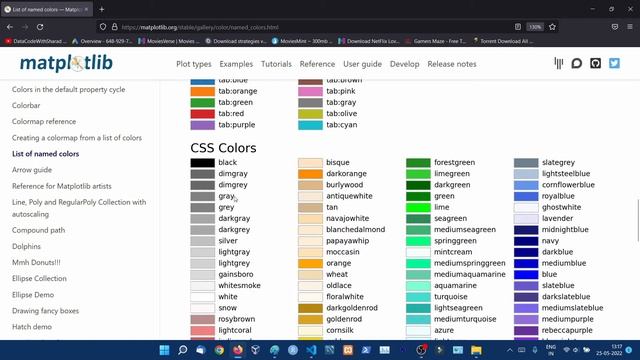
Task: Open Develop in navigation bar
Action: point(404,64)
